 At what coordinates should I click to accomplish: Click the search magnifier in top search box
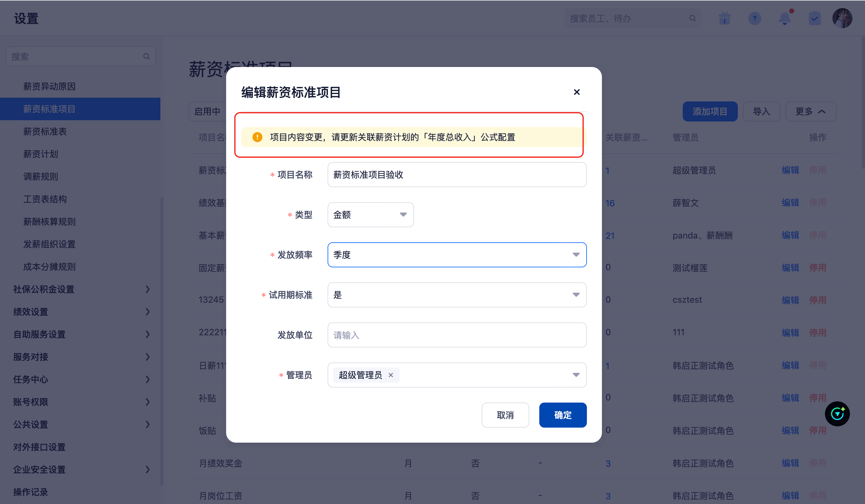pos(693,18)
